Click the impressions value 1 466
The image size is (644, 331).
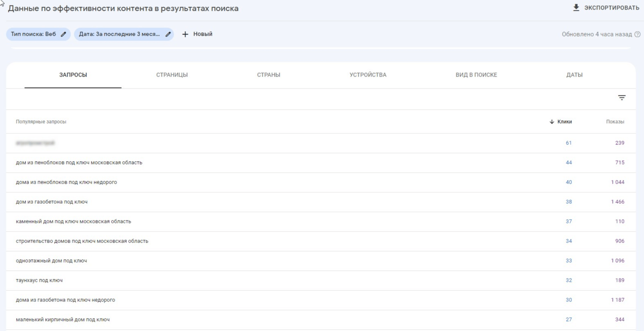pos(618,201)
